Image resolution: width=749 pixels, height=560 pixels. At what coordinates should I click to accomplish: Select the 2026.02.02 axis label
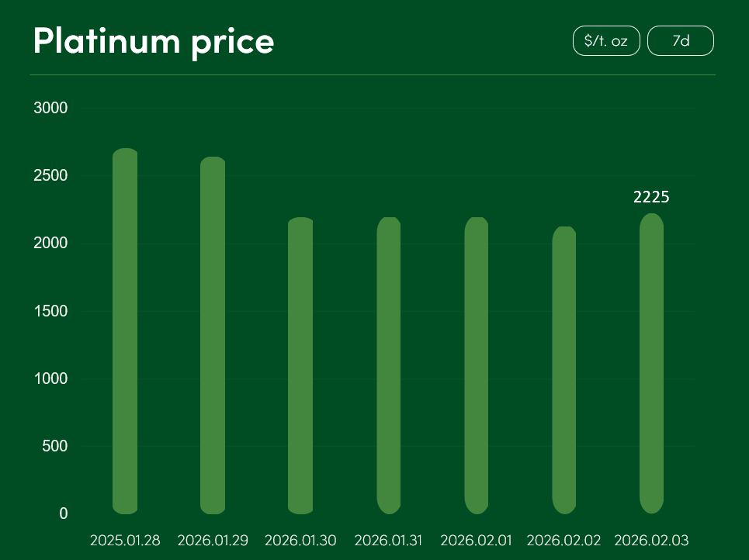564,541
